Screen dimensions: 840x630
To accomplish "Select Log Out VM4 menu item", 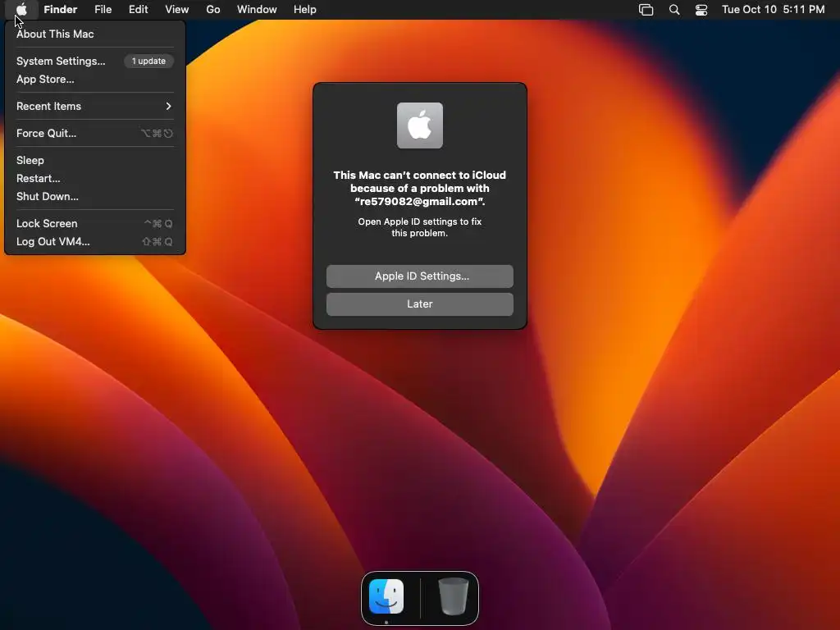I will point(95,242).
